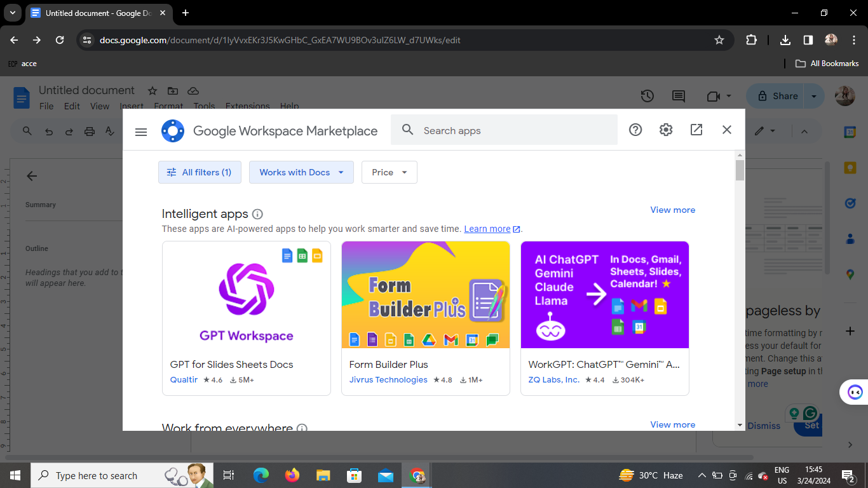Click the Google Workspace Marketplace logo
This screenshot has width=868, height=488.
[173, 131]
